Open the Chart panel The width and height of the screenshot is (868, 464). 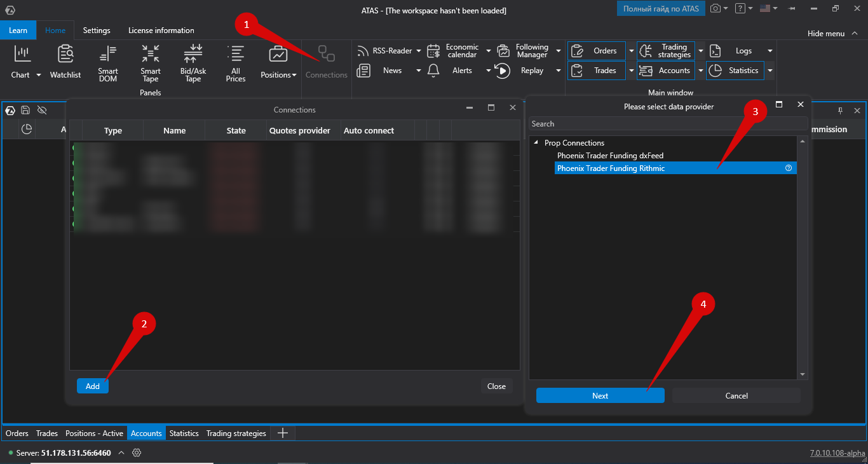(x=21, y=62)
